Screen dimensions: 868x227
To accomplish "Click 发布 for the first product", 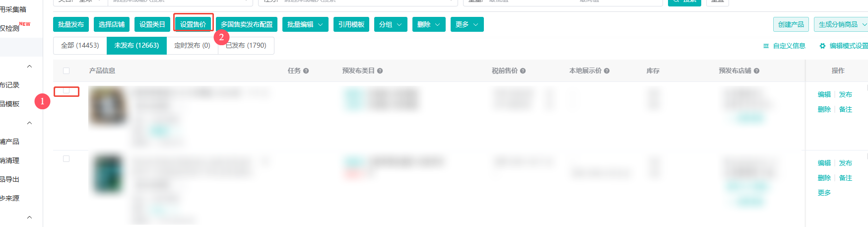I will (846, 94).
